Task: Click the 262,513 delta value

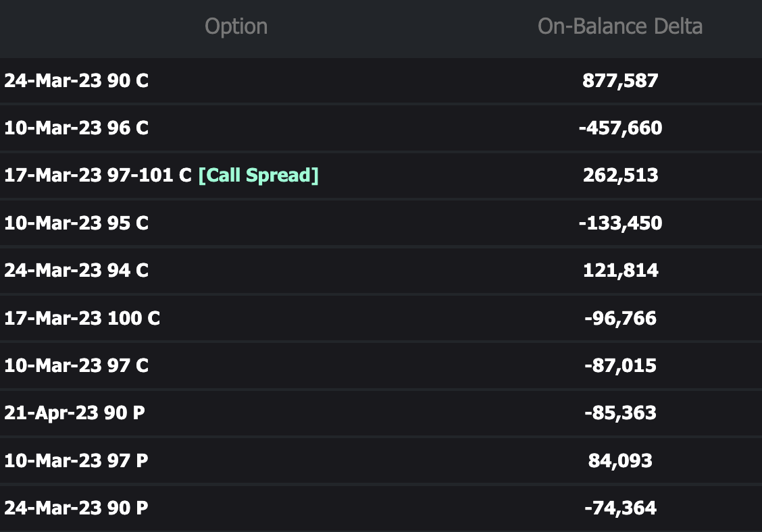Action: tap(621, 176)
